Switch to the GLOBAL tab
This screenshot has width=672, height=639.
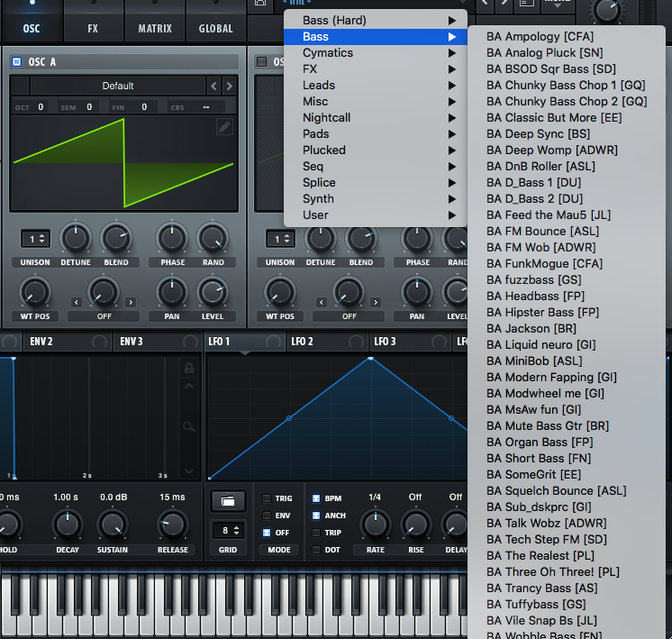coord(215,28)
